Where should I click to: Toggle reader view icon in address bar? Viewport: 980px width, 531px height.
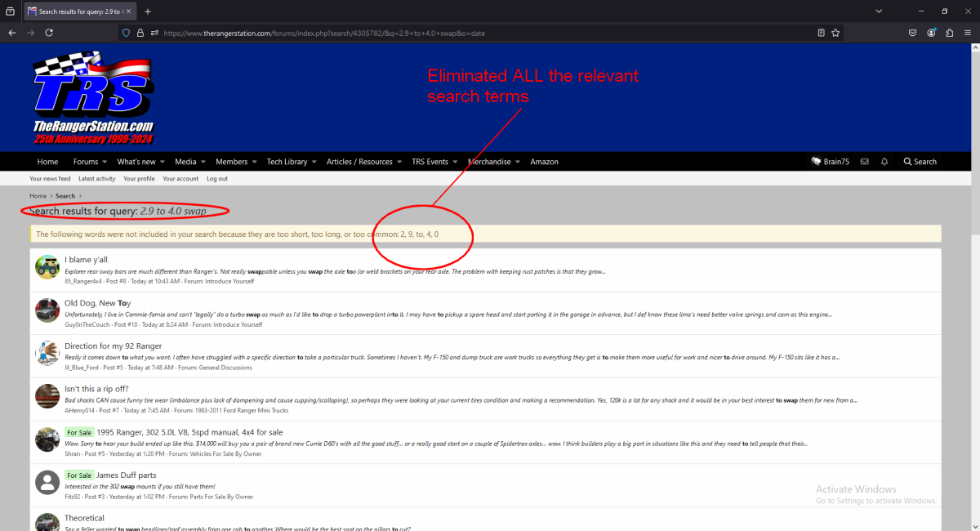coord(821,33)
